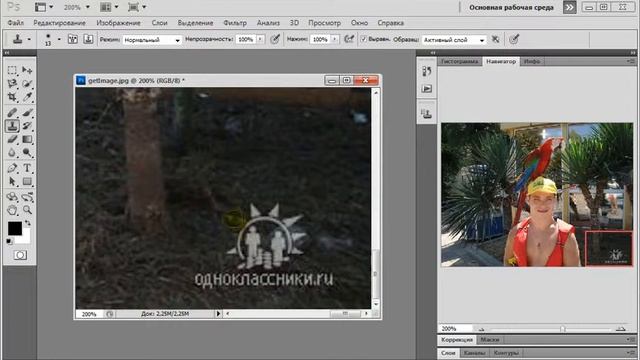Select the Crop tool
The width and height of the screenshot is (640, 360).
[12, 97]
